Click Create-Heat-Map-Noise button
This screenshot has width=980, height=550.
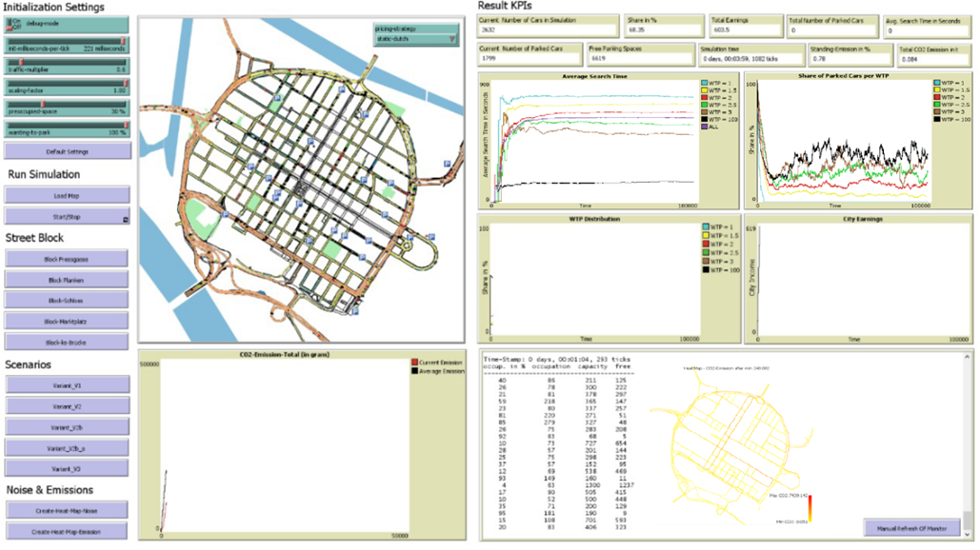click(x=67, y=510)
